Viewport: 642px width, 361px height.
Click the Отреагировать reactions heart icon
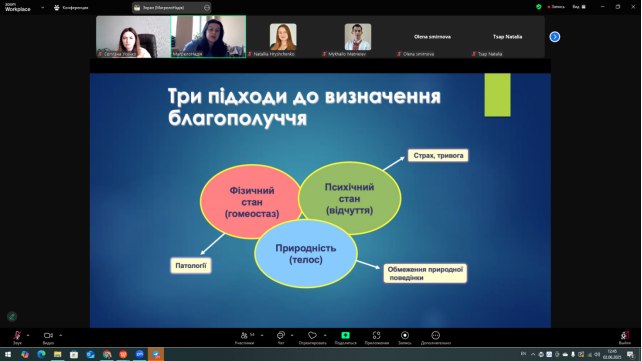312,336
